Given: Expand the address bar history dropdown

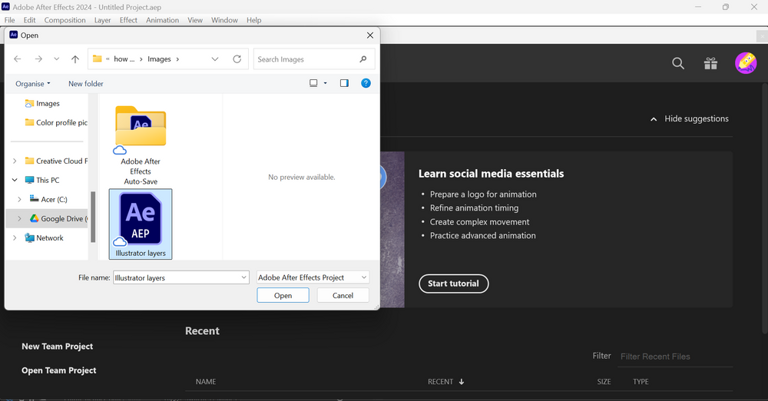Looking at the screenshot, I should tap(215, 59).
